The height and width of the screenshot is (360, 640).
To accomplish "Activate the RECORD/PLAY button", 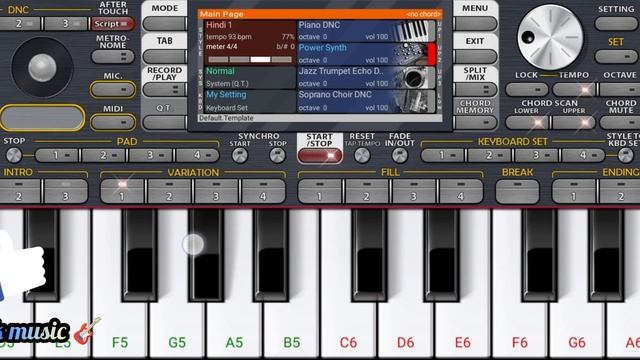I will click(x=164, y=89).
